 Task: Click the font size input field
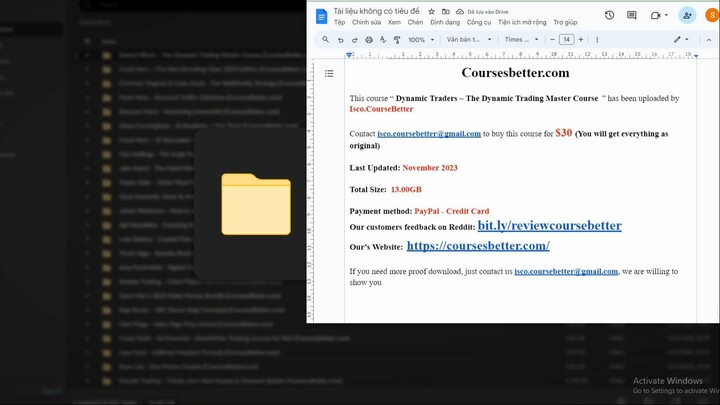click(x=567, y=40)
